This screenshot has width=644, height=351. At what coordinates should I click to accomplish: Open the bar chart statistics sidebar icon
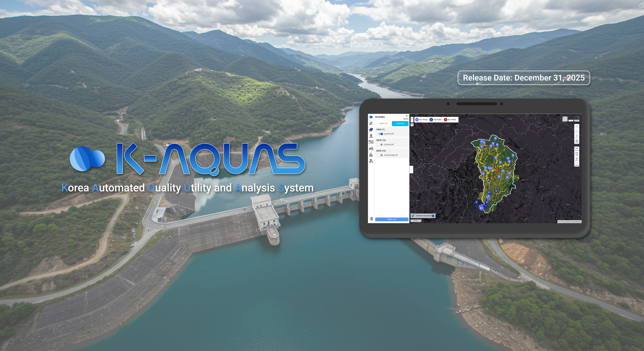[371, 155]
